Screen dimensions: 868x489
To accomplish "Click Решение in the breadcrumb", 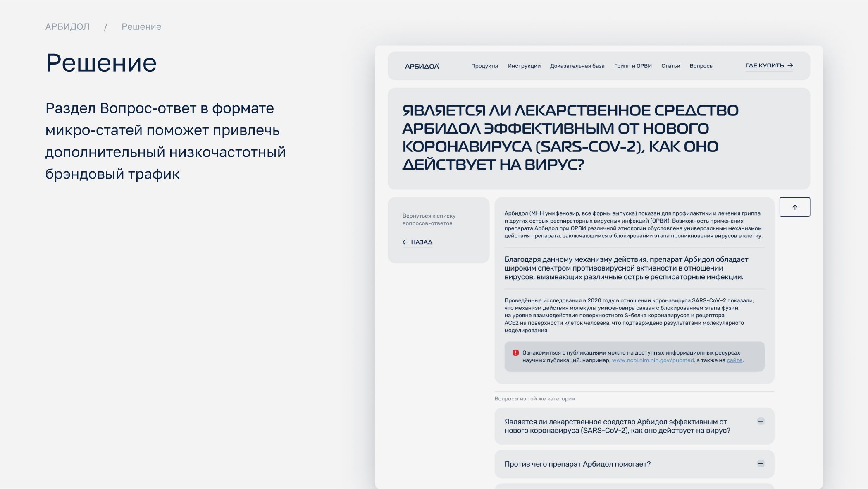I will 141,27.
